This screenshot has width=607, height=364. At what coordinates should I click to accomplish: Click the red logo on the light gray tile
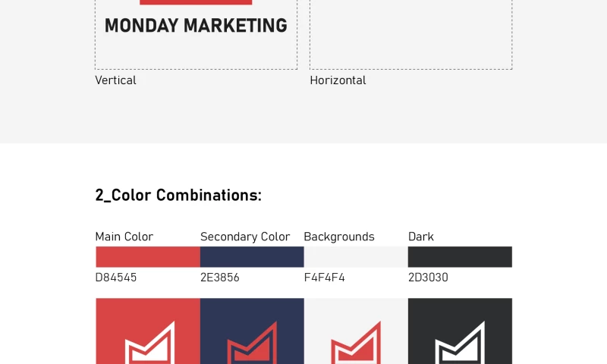click(356, 345)
